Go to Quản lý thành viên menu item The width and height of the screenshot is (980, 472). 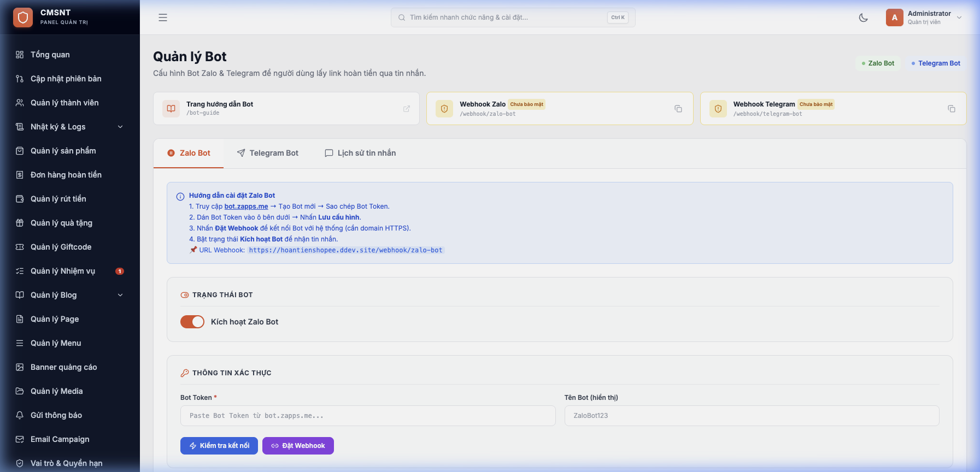pos(70,103)
